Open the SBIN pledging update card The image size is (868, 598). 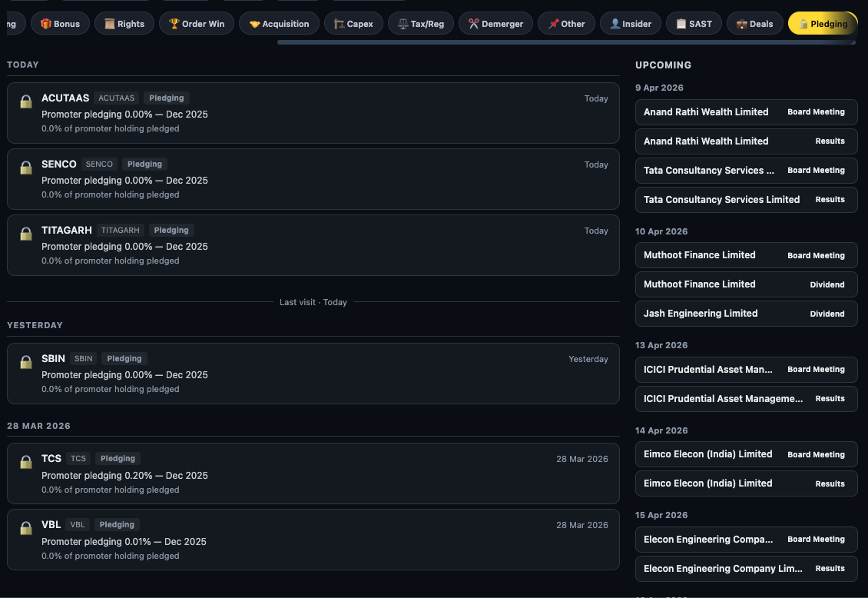(313, 373)
